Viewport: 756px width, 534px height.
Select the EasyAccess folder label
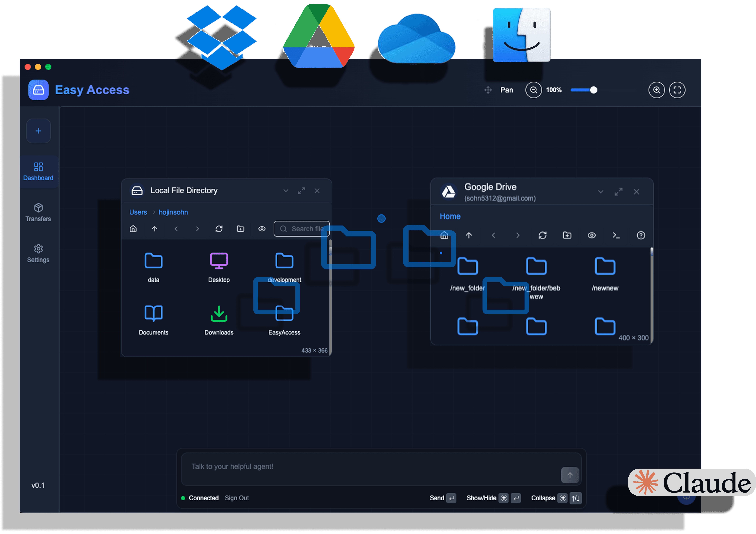click(x=284, y=333)
